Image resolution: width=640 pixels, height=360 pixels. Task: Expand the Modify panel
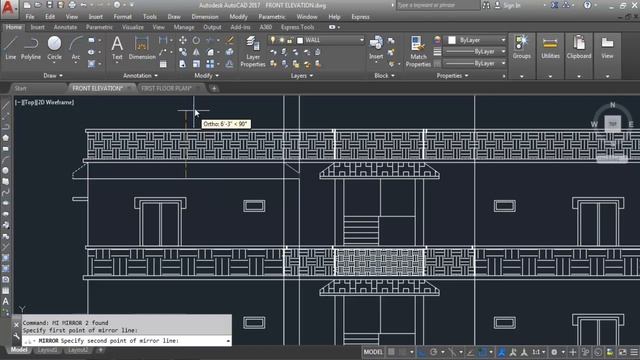[x=207, y=76]
